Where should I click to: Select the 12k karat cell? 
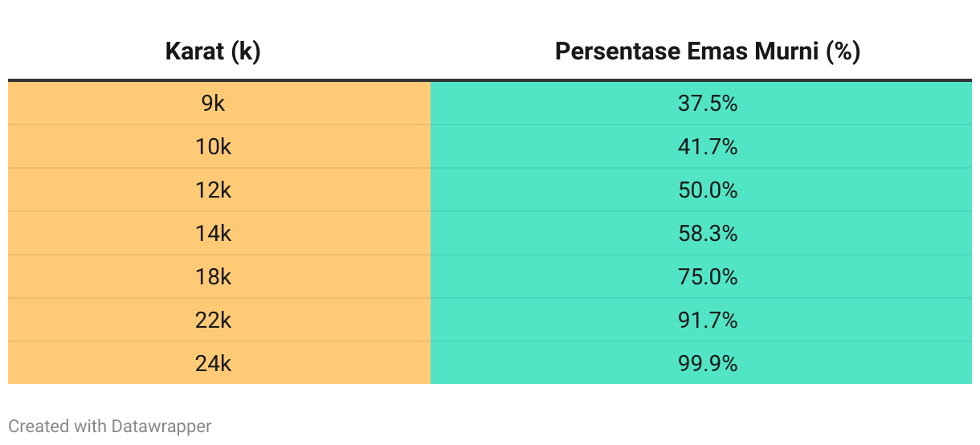pos(219,190)
